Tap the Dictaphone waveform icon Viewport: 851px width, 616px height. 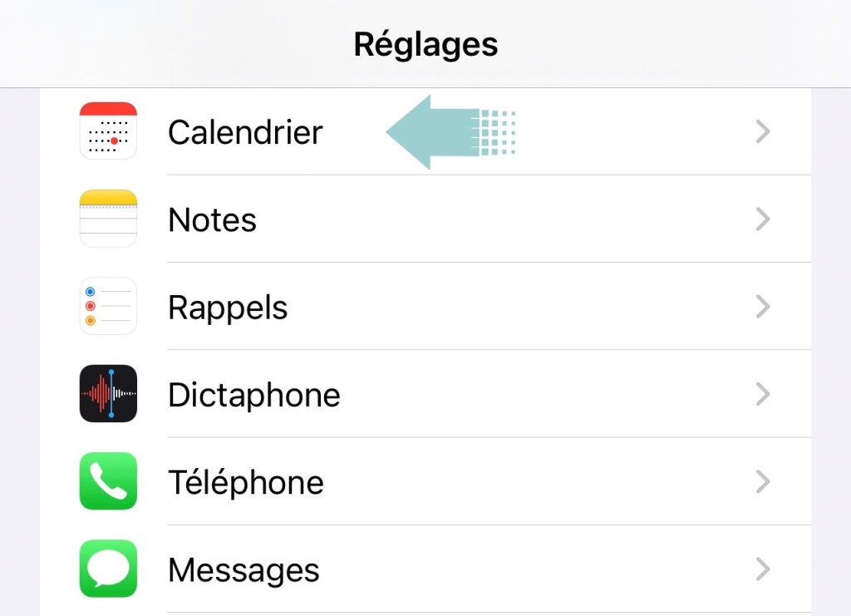click(108, 394)
